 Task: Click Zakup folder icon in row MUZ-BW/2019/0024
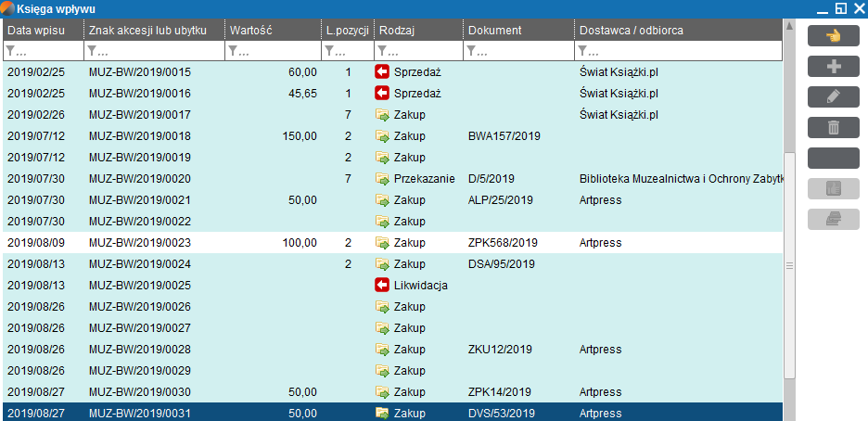pos(382,264)
